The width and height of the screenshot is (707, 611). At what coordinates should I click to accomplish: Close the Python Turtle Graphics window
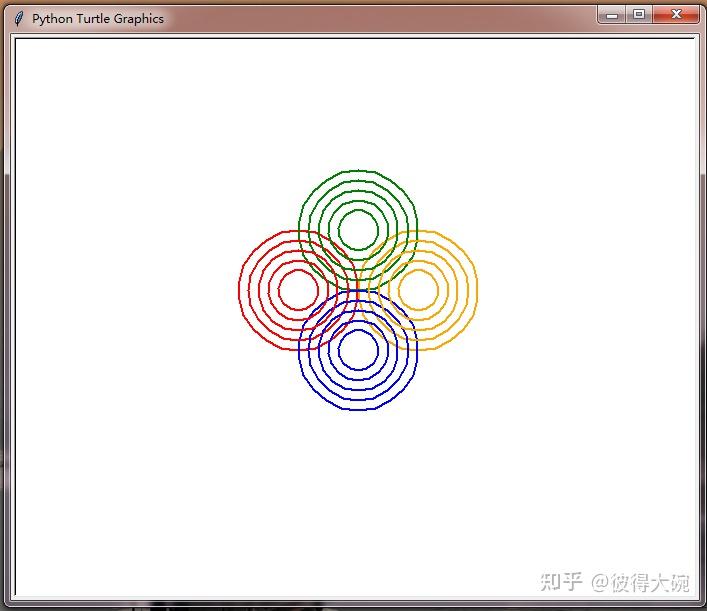click(x=676, y=14)
